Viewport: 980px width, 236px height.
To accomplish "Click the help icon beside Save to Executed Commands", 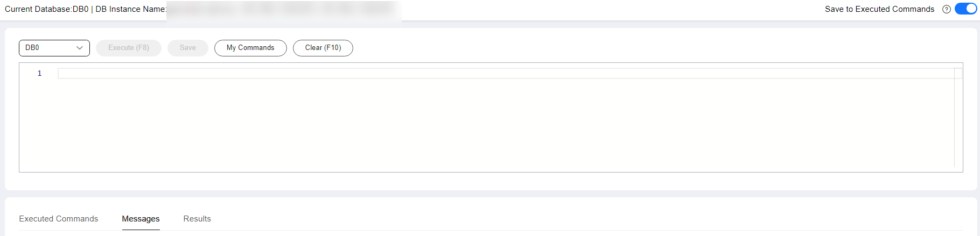I will click(946, 9).
